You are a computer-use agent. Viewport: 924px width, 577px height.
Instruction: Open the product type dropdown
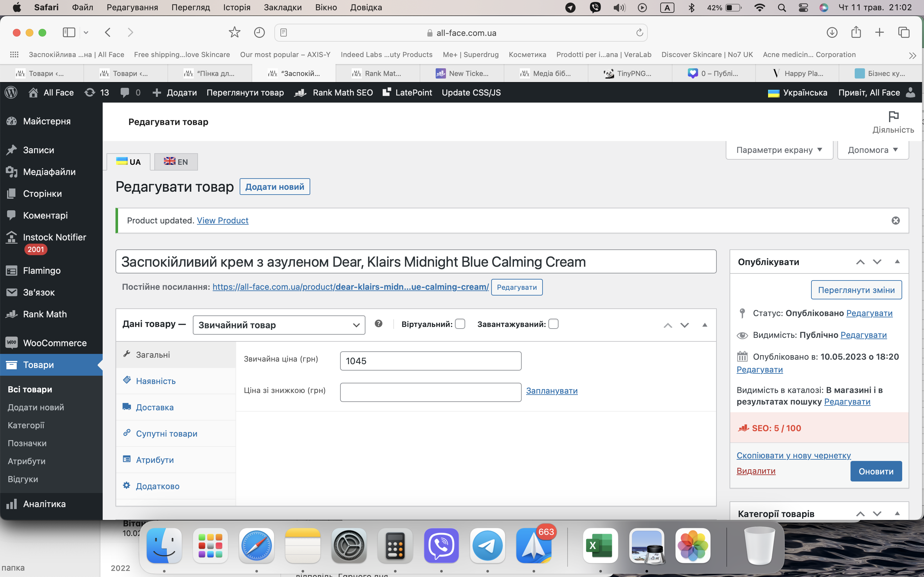click(x=279, y=325)
